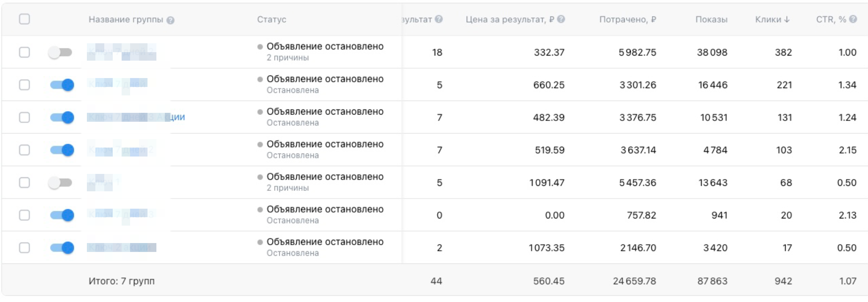Viewport: 868px width, 302px height.
Task: Click help icon beside Цена за результат
Action: [561, 20]
